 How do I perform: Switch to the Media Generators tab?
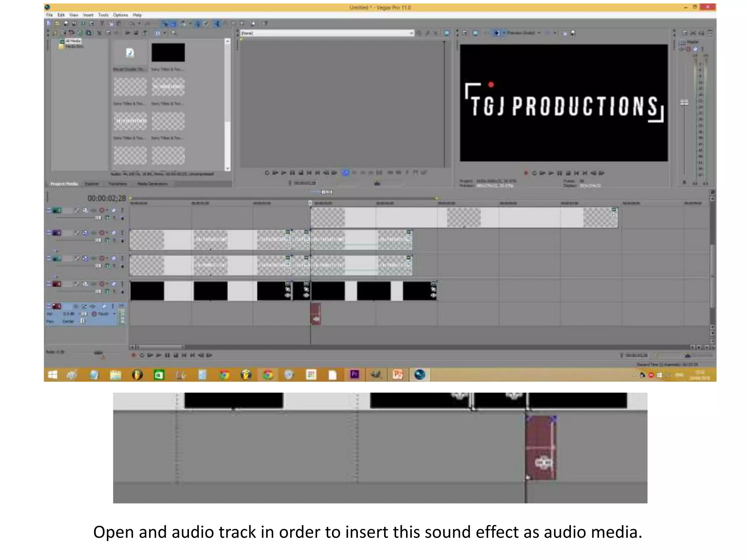tap(152, 184)
